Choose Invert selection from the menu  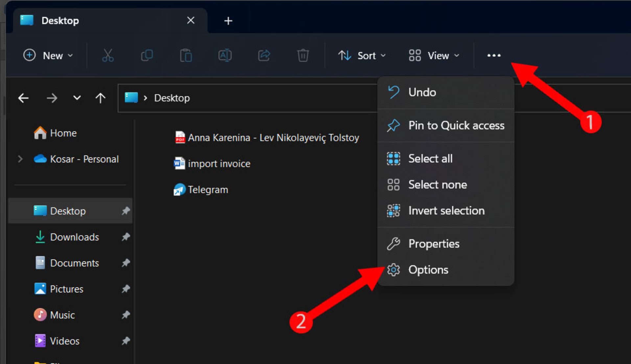pos(446,211)
